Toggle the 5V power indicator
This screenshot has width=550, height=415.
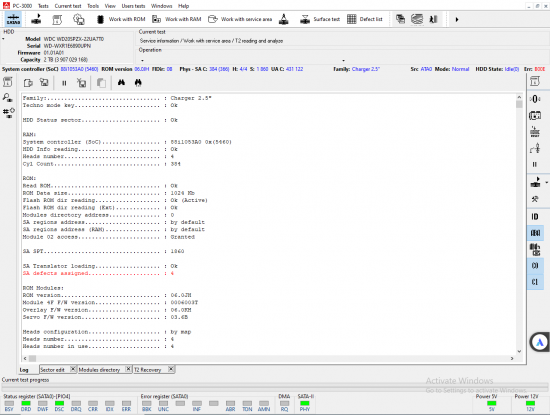(x=491, y=403)
